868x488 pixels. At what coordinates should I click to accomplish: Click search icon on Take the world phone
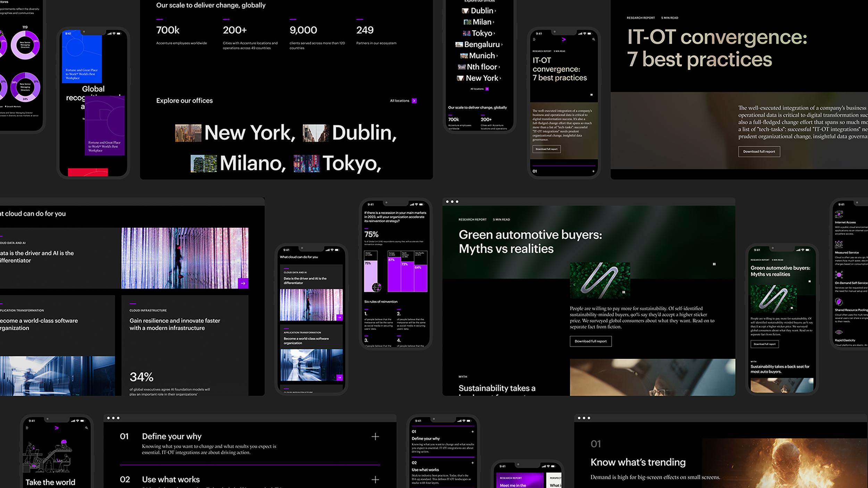tap(86, 428)
